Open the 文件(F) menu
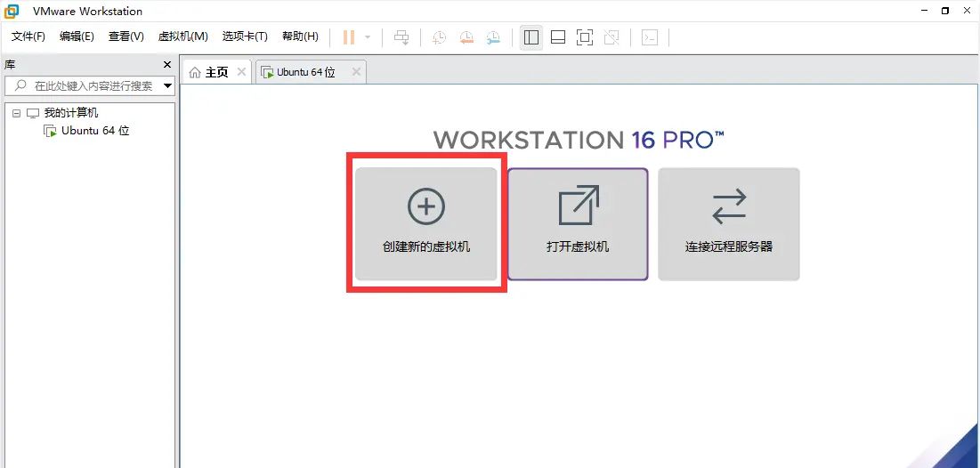 click(28, 36)
